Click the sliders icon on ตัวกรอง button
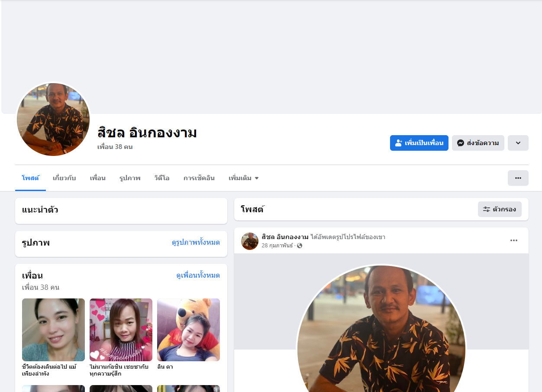 pyautogui.click(x=487, y=209)
